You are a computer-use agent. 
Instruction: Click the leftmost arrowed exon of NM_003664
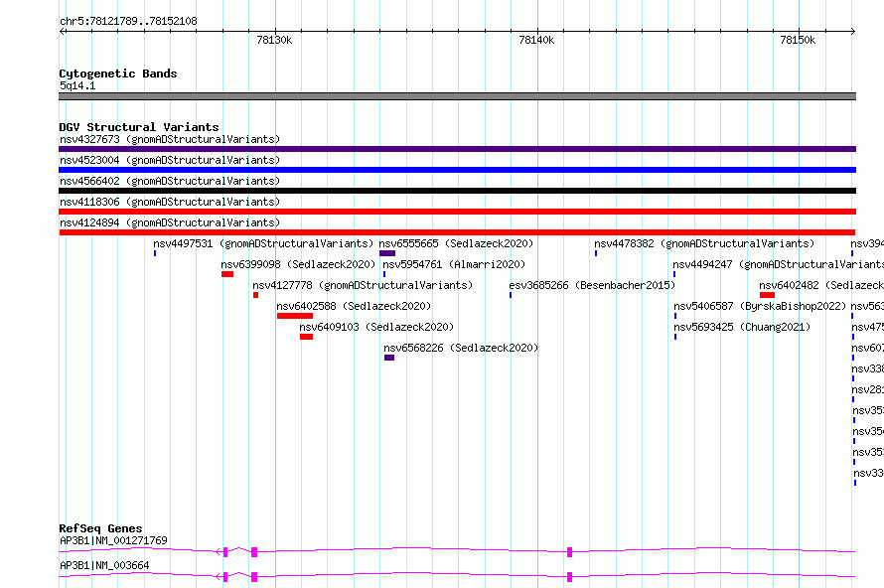[225, 577]
